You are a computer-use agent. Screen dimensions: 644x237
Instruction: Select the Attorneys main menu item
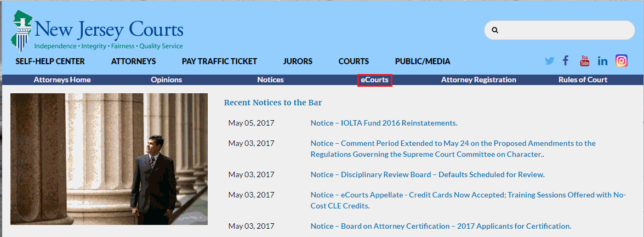133,61
